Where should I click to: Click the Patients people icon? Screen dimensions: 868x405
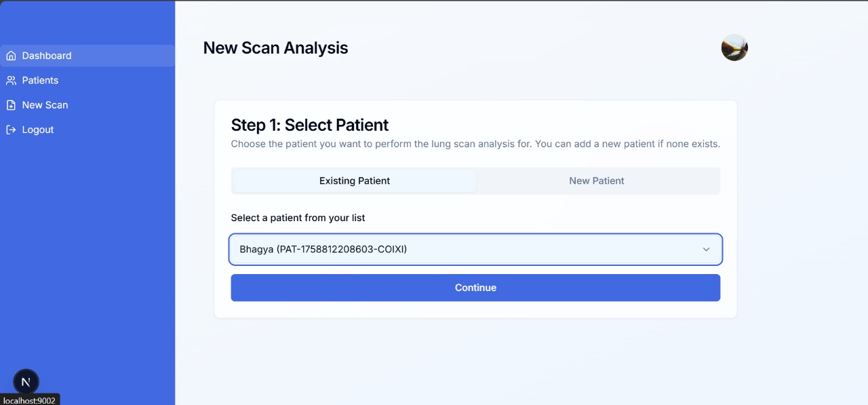[x=11, y=81]
